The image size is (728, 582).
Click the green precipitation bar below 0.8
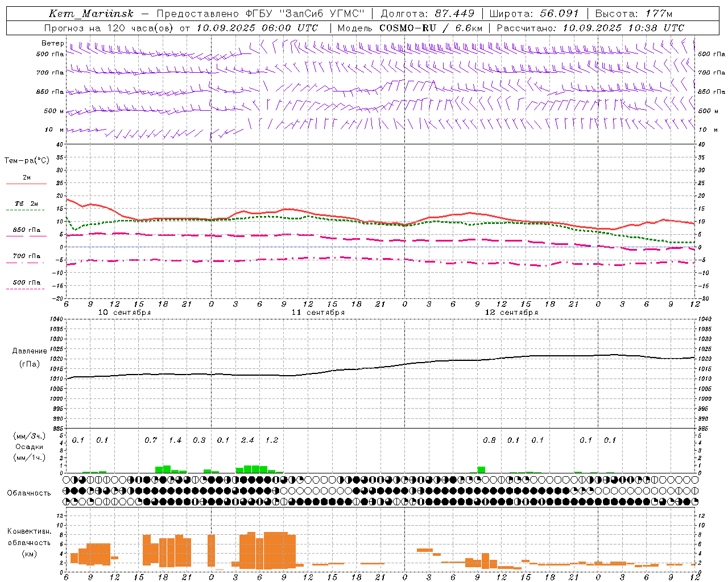[x=481, y=469]
